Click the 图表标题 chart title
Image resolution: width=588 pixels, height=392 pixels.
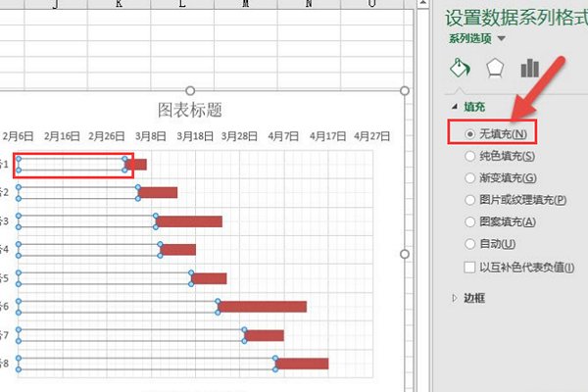pos(190,110)
